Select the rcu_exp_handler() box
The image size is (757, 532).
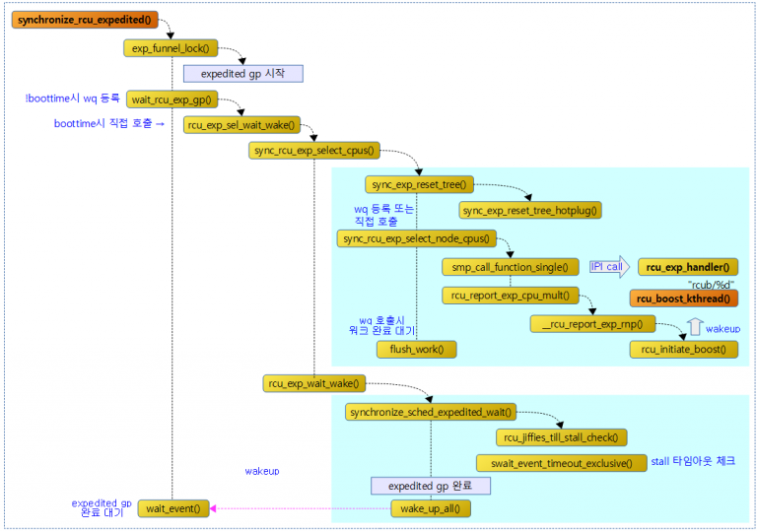point(688,267)
